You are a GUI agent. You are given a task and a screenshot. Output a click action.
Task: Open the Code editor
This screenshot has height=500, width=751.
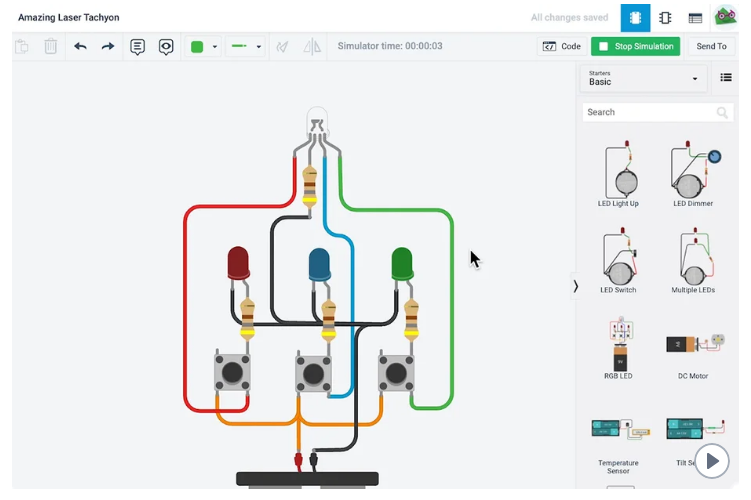[x=561, y=46]
